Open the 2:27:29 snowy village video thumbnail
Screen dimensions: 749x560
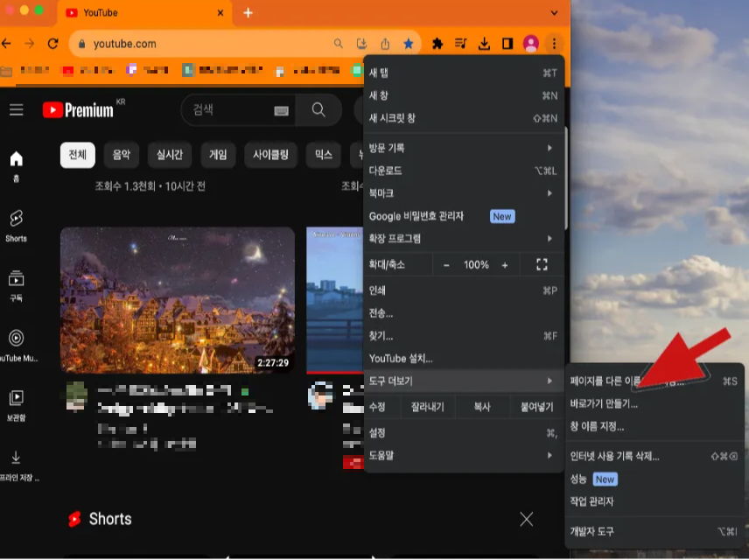click(x=178, y=300)
